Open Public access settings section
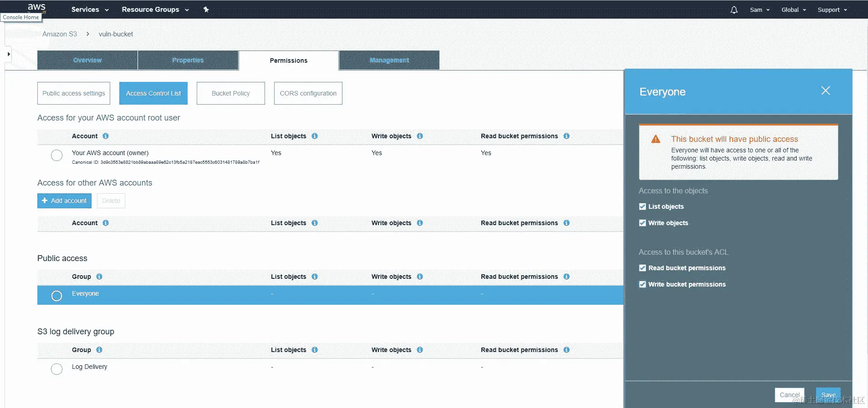Screen dimensions: 868x408 74,93
